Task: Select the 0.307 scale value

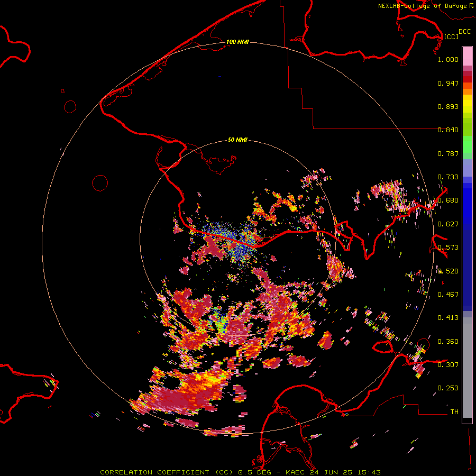Action: (448, 365)
